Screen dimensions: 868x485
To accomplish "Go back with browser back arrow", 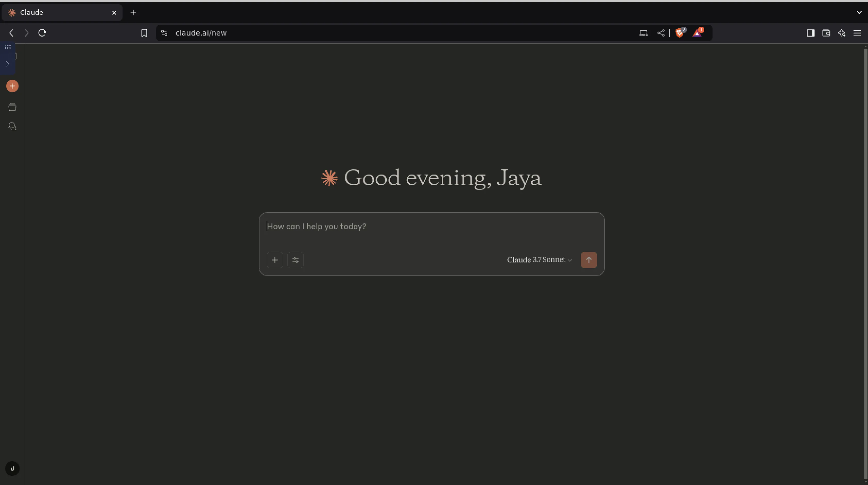I will [12, 33].
